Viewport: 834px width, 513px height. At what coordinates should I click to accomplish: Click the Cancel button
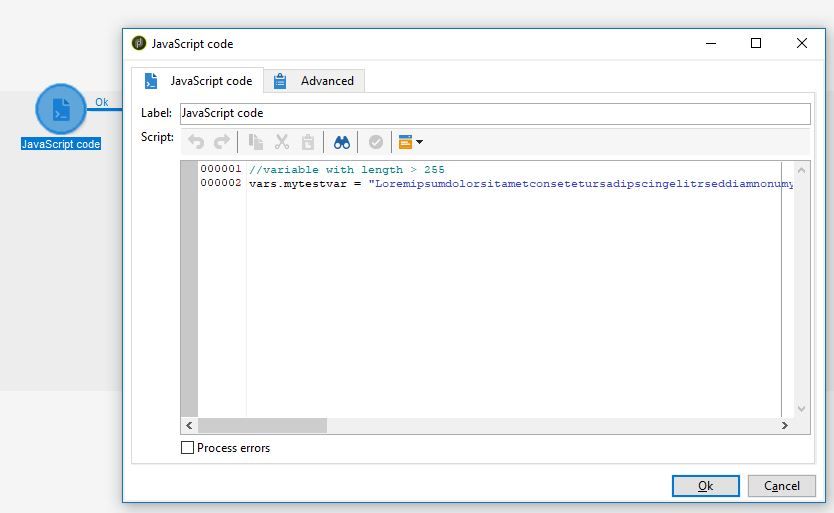[781, 486]
